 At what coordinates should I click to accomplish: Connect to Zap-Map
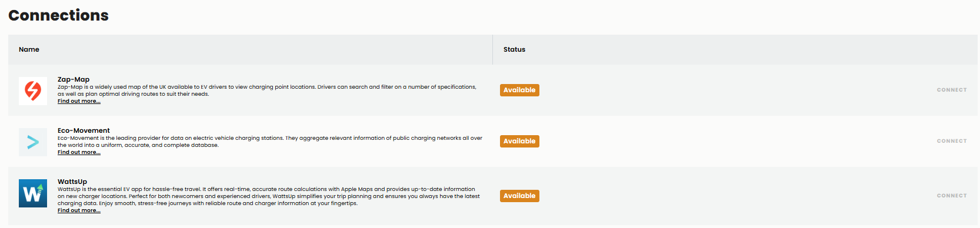point(952,90)
